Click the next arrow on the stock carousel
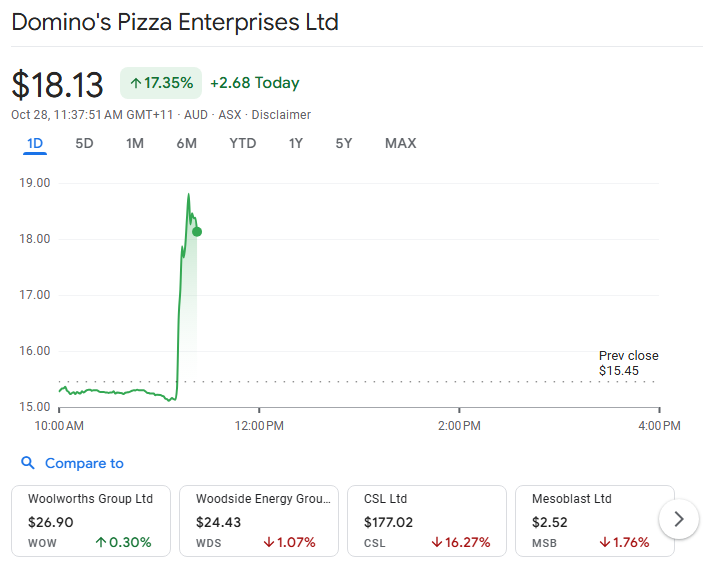Screen dimensions: 703x568 (x=680, y=519)
